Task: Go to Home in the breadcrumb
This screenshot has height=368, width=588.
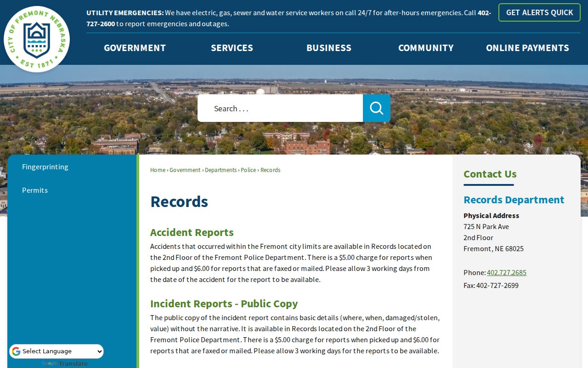Action: (x=158, y=170)
